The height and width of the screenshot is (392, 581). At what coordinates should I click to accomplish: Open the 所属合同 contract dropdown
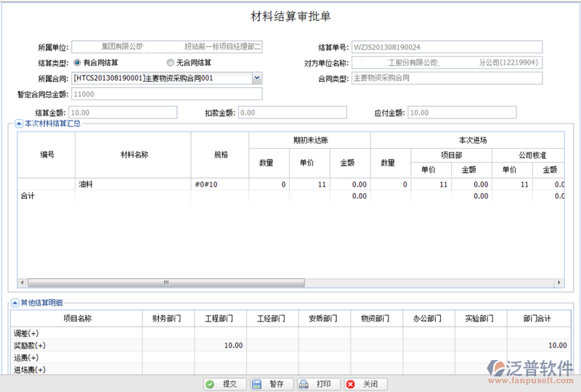pos(257,78)
